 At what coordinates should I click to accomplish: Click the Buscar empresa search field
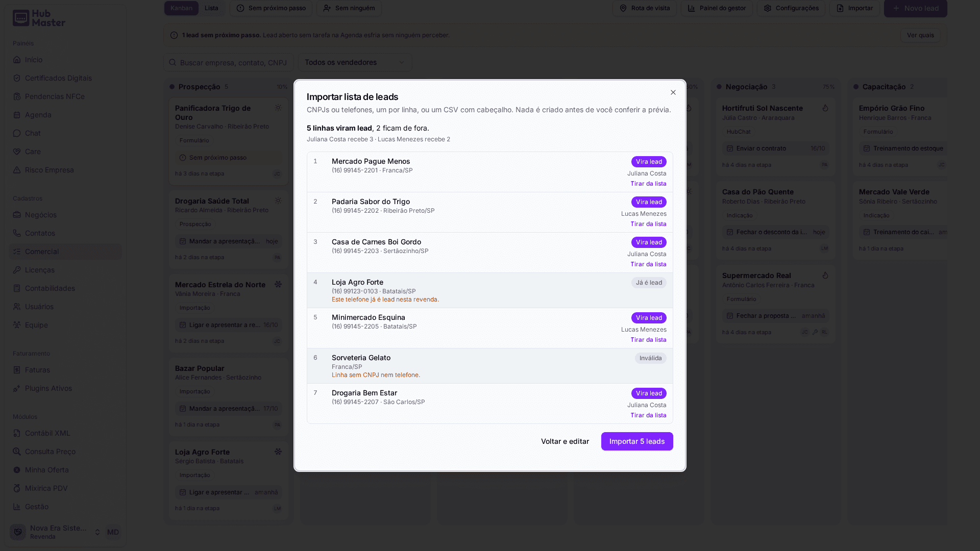point(229,62)
